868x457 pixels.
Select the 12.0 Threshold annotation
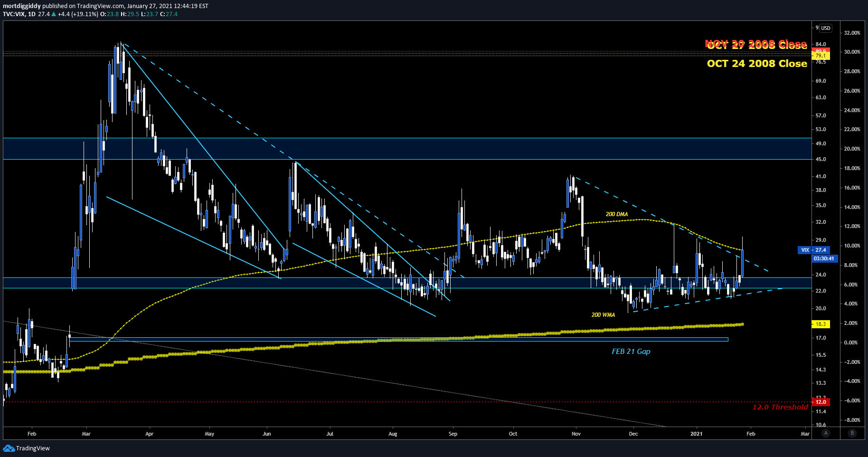[x=780, y=407]
